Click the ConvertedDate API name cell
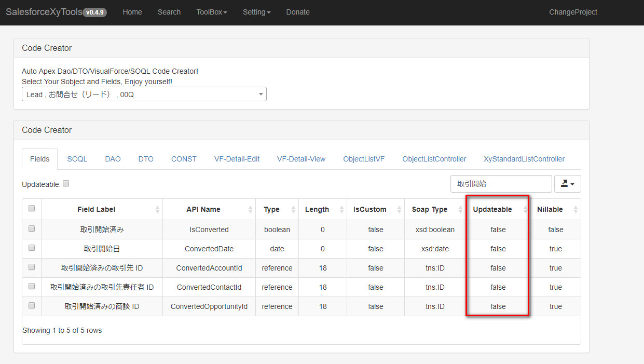 point(209,249)
